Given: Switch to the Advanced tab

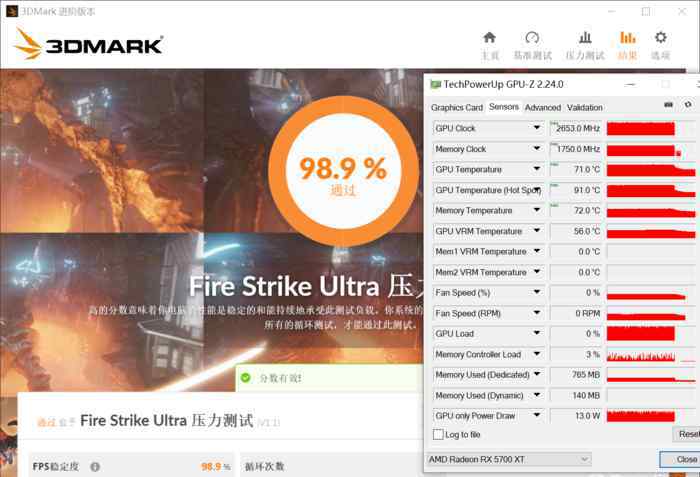Looking at the screenshot, I should [543, 108].
